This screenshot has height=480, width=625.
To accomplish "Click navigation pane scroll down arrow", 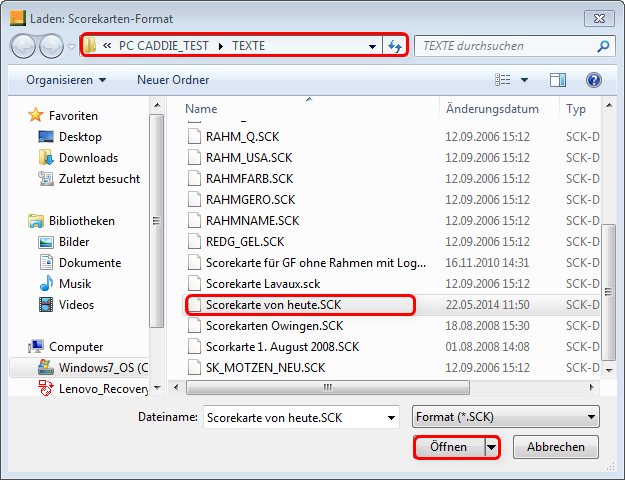I will pyautogui.click(x=157, y=388).
